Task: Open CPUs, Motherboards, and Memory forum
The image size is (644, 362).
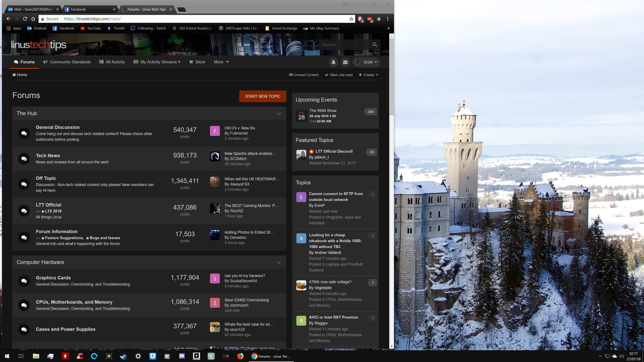Action: (74, 302)
